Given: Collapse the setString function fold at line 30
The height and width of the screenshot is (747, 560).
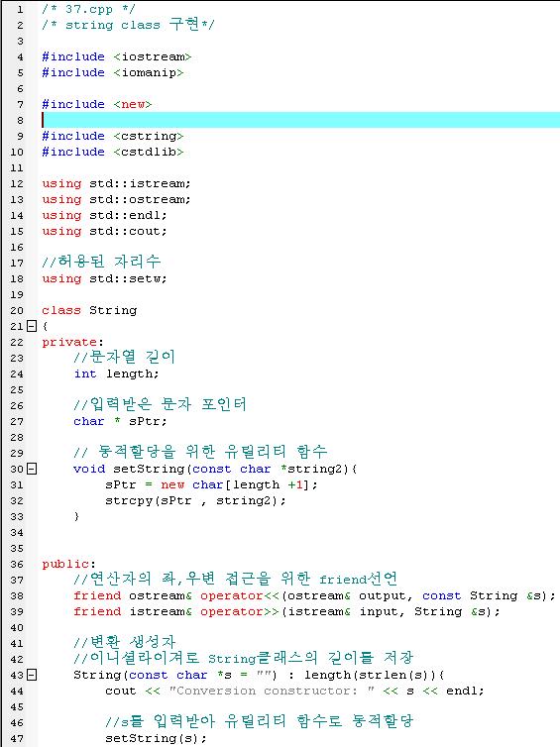Looking at the screenshot, I should tap(32, 469).
